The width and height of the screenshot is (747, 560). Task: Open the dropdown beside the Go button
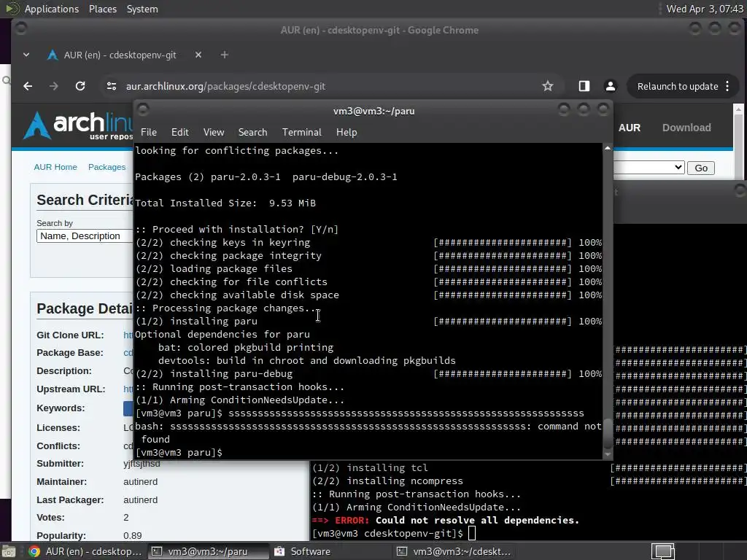649,168
